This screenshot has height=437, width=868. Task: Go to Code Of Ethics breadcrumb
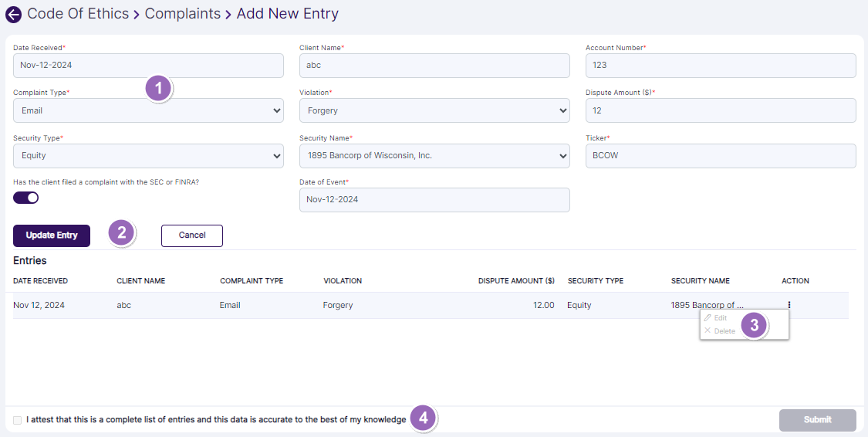tap(78, 14)
